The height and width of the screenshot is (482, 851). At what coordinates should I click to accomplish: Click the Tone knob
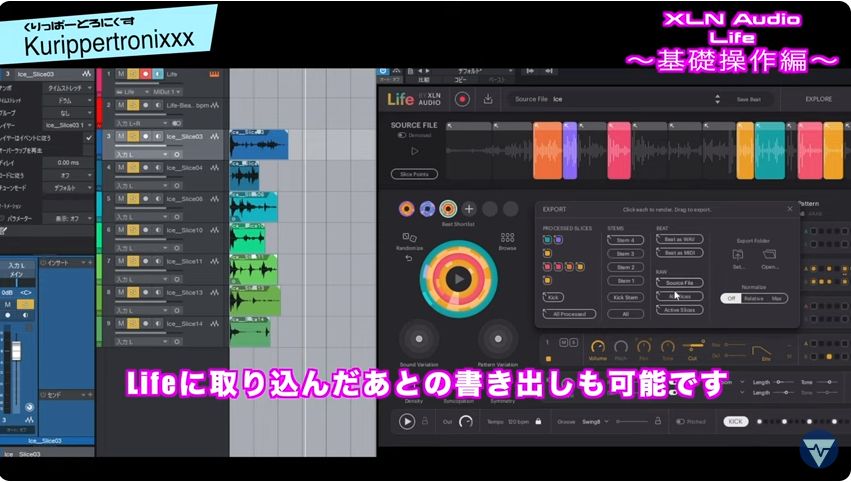pyautogui.click(x=668, y=347)
